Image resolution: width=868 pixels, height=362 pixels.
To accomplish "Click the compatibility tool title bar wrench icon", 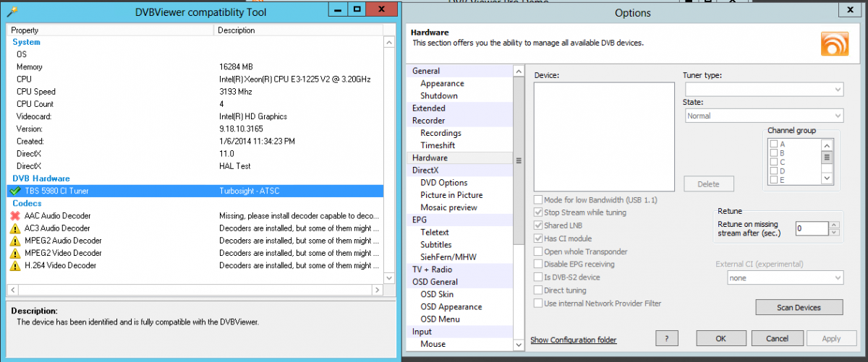I will point(11,11).
